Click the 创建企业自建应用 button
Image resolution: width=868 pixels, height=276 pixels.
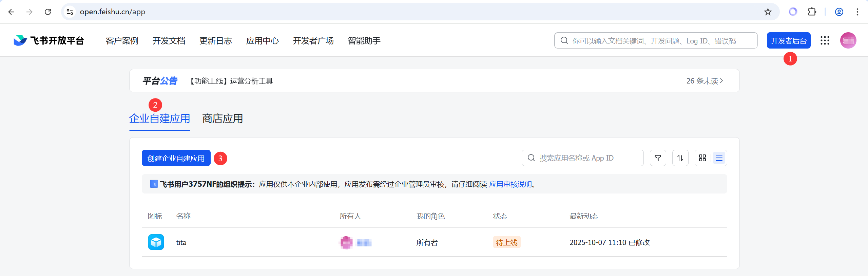coord(176,158)
